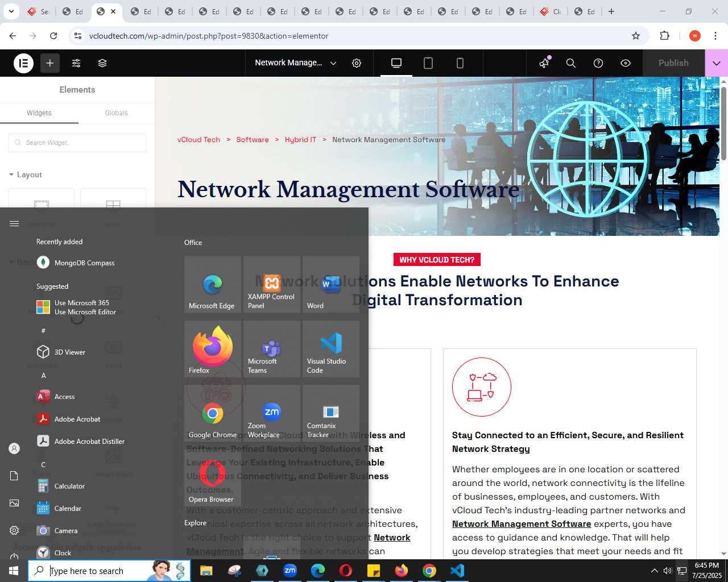Switch to the Widgets tab
The width and height of the screenshot is (728, 582).
pyautogui.click(x=39, y=113)
